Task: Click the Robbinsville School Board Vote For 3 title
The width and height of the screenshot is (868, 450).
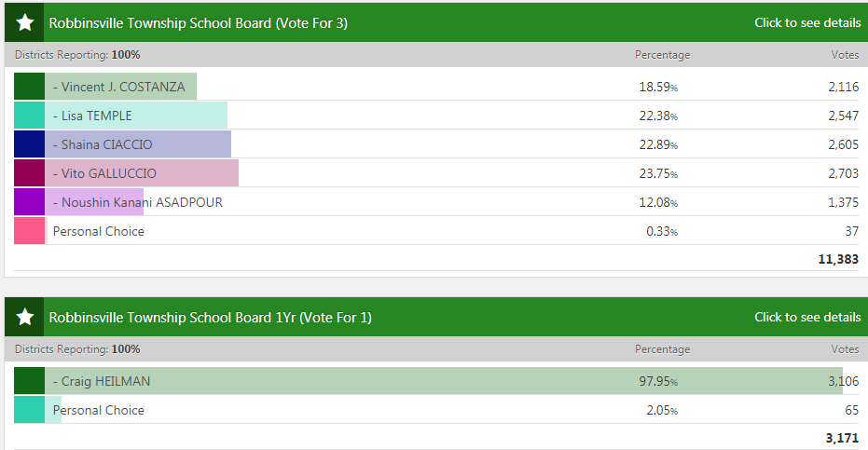Action: tap(198, 22)
